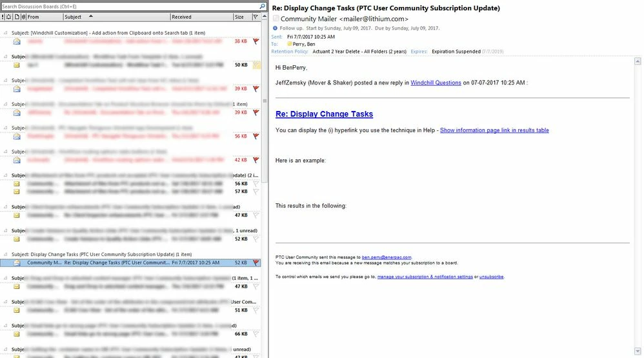Open the Re: Display Change Tasks heading link
644x358 pixels.
click(324, 114)
